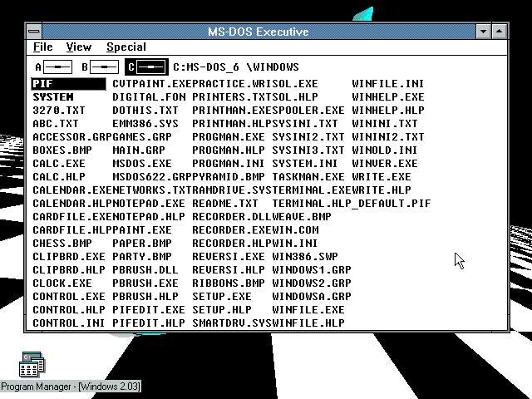Open the Program Manager desktop icon
Screen dimensions: 532x399
click(x=32, y=364)
